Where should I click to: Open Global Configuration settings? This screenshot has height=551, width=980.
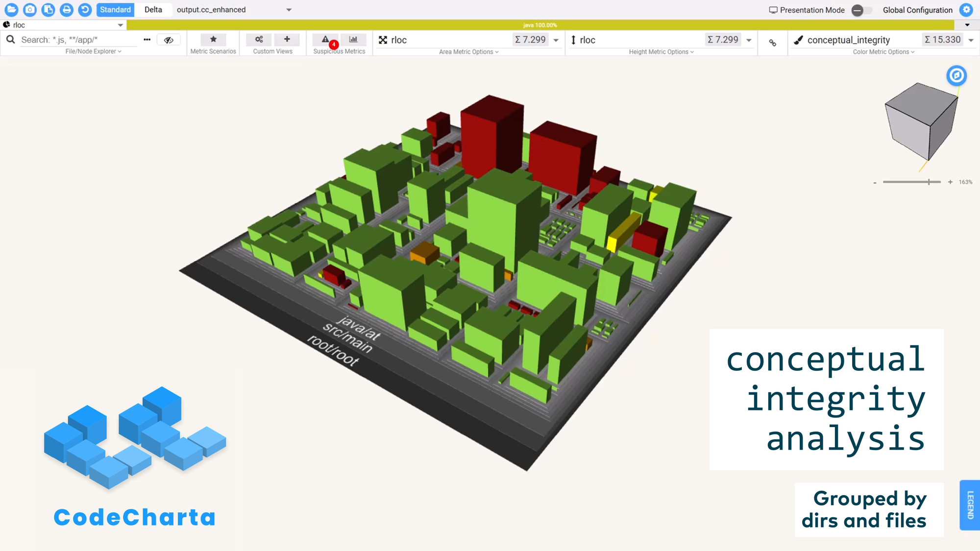tap(966, 10)
